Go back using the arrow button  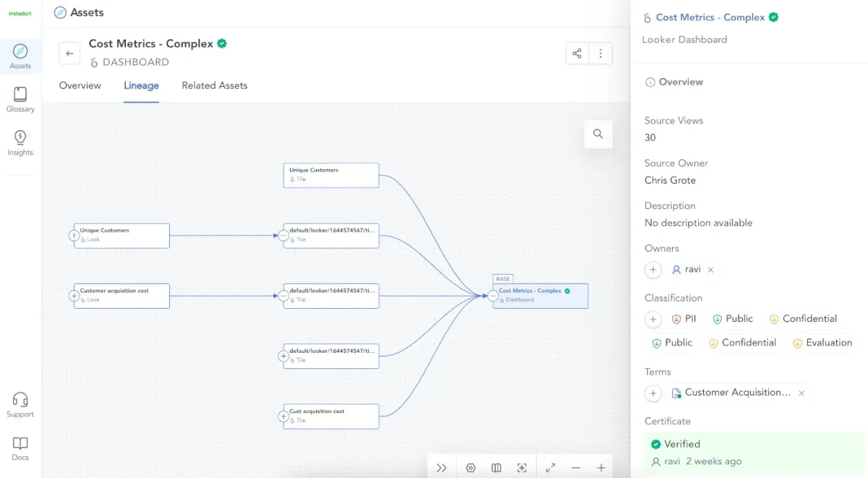coord(69,54)
